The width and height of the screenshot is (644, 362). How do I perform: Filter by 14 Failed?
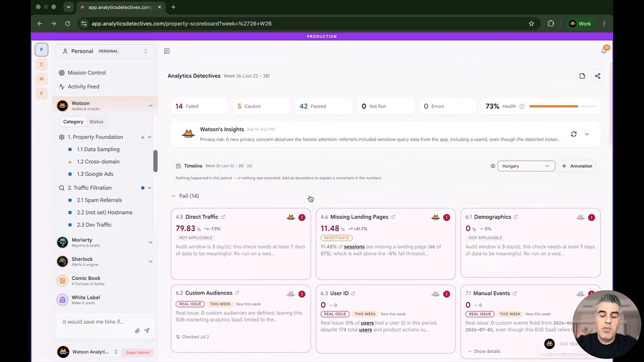199,106
